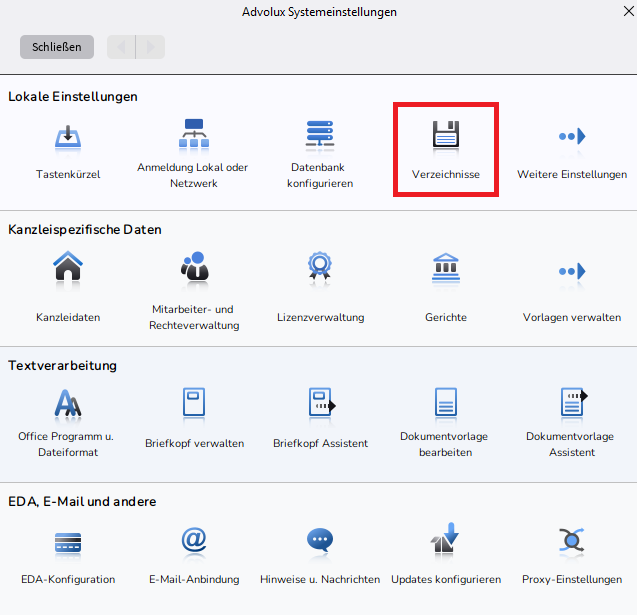The image size is (637, 615).
Task: Open the Lizenzverwaltung badge icon
Action: tap(320, 268)
